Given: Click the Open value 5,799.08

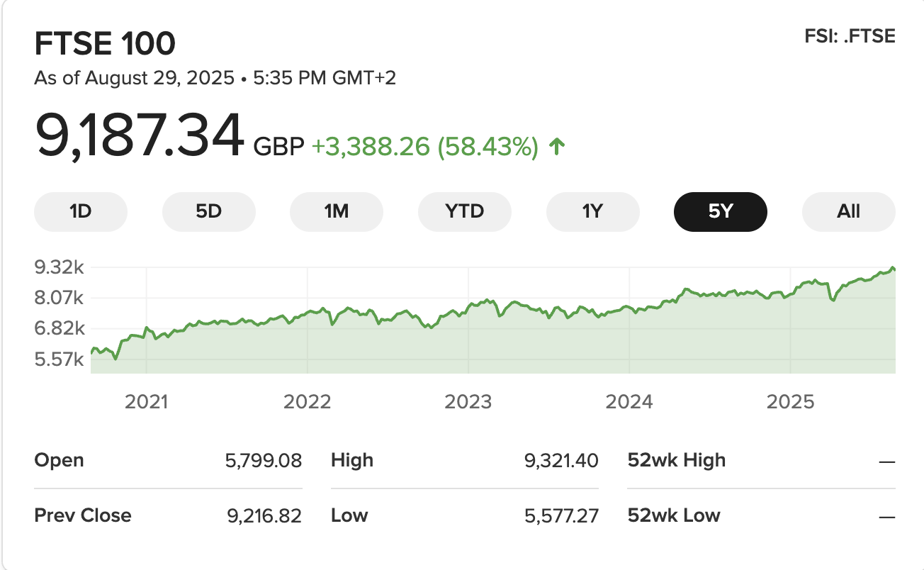Looking at the screenshot, I should 264,461.
